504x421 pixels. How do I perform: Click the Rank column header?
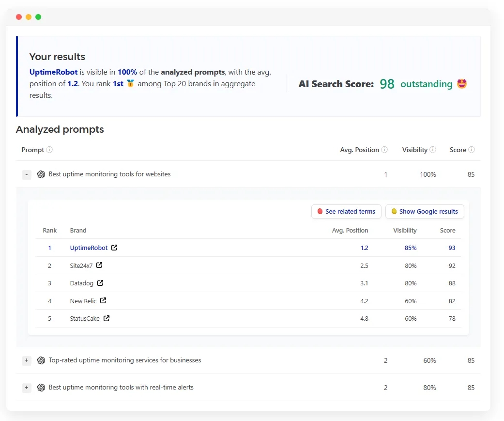(49, 231)
